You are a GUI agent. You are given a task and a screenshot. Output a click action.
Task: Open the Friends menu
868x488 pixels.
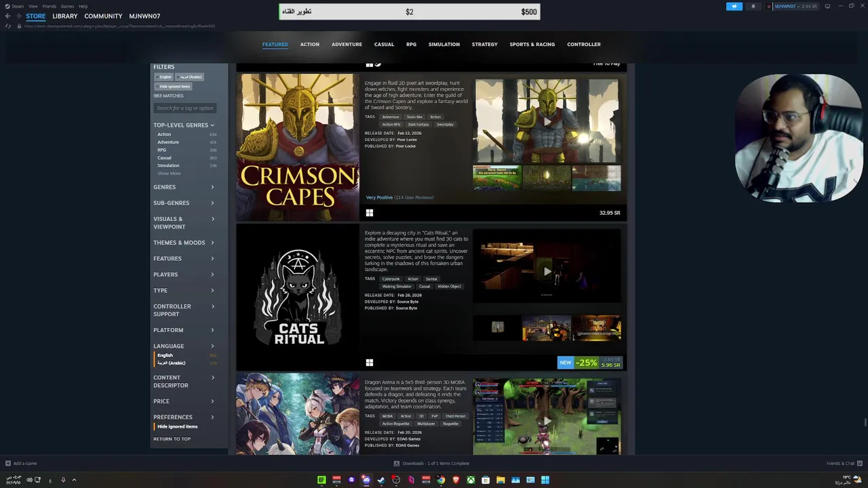[50, 6]
